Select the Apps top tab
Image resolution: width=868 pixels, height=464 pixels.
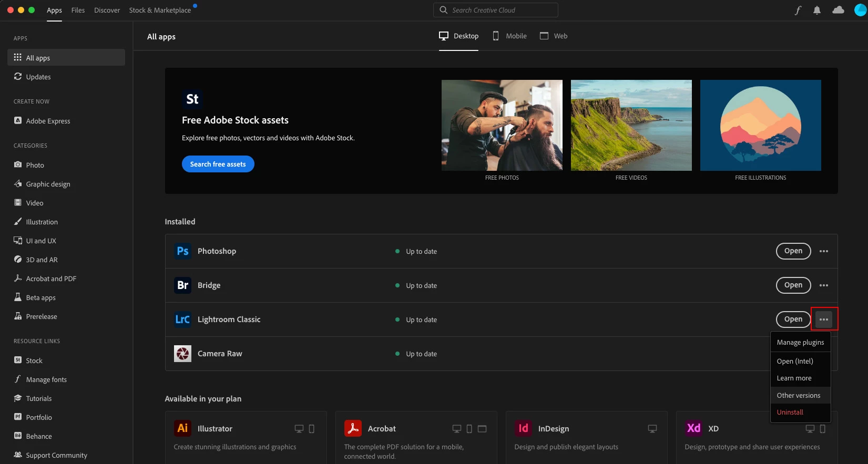click(x=54, y=10)
